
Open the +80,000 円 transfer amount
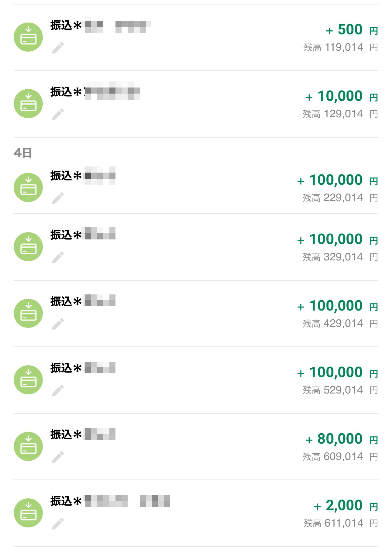point(341,439)
